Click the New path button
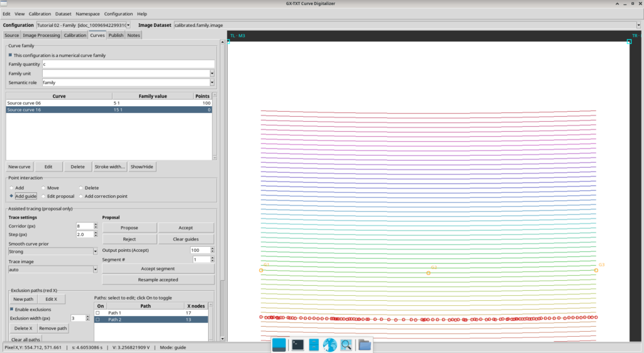Viewport: 644px width, 353px height. (23, 299)
